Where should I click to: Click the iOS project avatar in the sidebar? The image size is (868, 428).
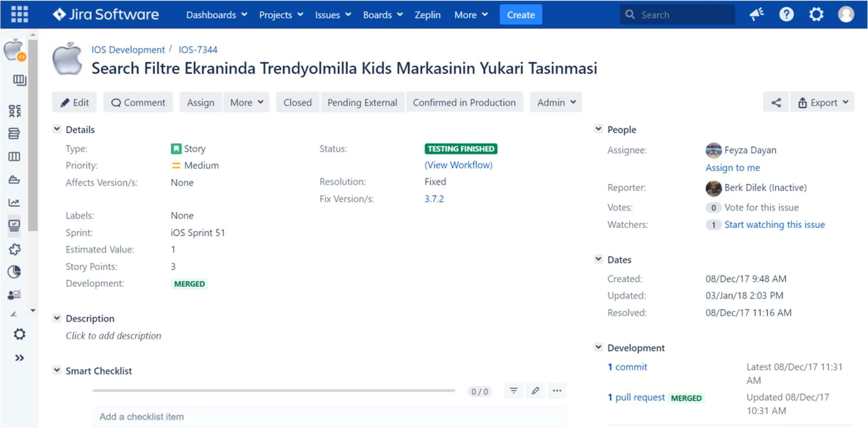coord(14,50)
